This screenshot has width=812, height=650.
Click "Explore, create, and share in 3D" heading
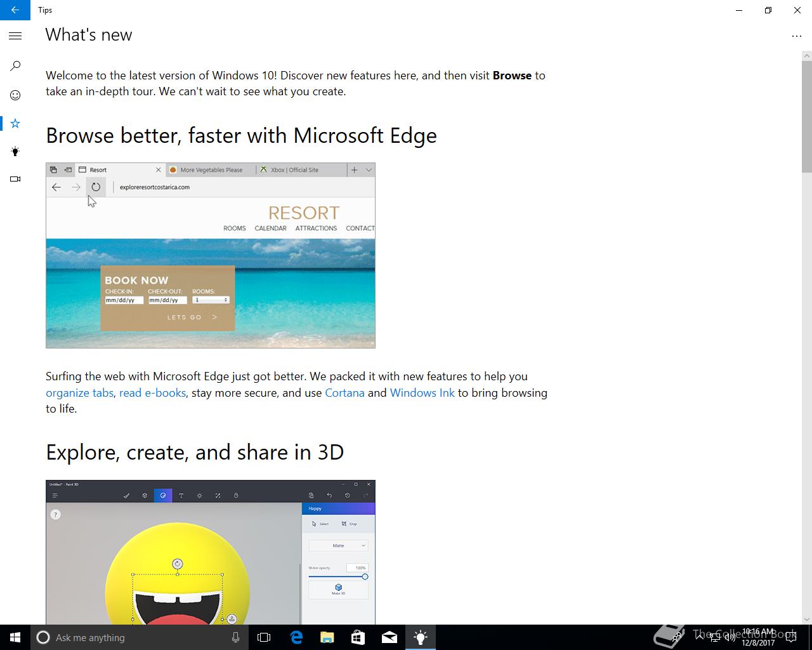click(x=195, y=452)
